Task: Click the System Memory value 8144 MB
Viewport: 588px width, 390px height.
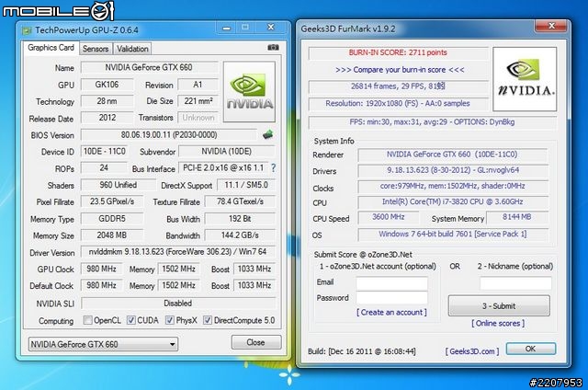Action: tap(516, 217)
